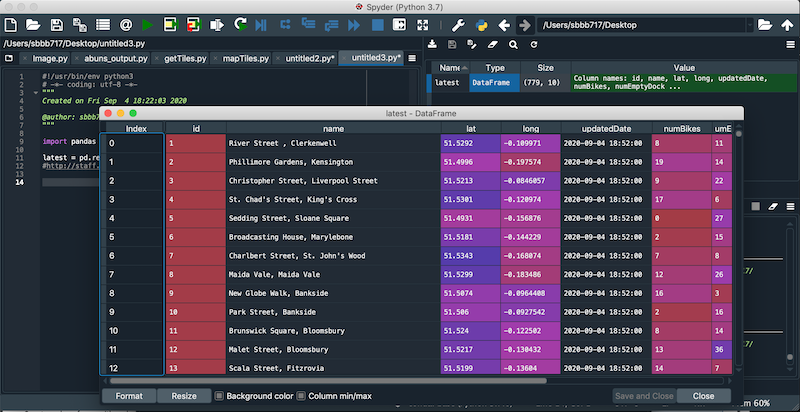
Task: Select the 'latest' variable row
Action: tap(610, 83)
